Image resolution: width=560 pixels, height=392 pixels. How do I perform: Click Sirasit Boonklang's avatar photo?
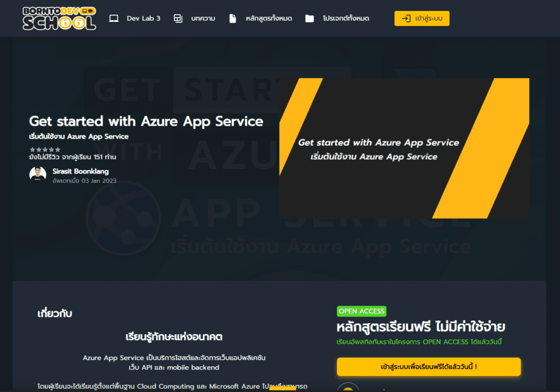tap(38, 174)
